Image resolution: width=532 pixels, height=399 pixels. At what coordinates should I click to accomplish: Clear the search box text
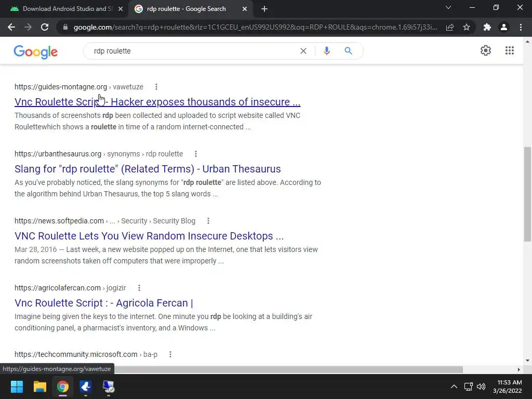[x=303, y=51]
